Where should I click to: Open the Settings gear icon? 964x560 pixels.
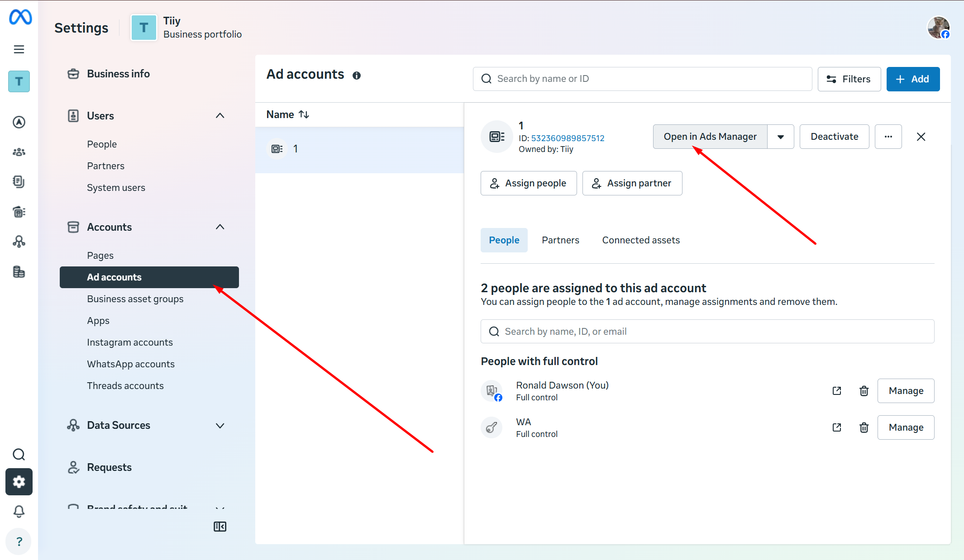pos(19,482)
